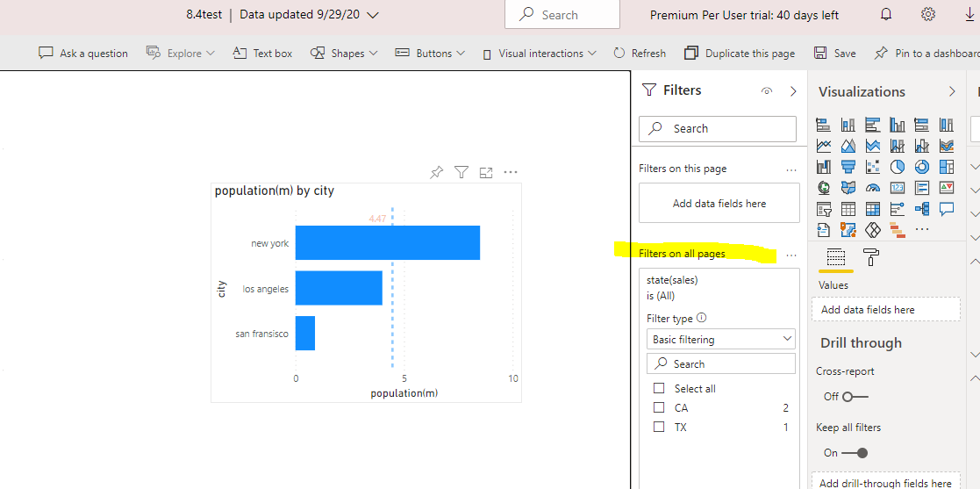The width and height of the screenshot is (980, 489).
Task: Switch to the Format paint roller tab
Action: [x=870, y=257]
